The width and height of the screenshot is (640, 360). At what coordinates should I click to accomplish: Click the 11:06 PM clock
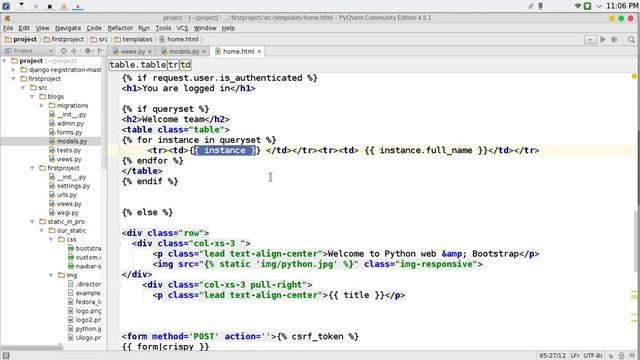click(x=622, y=6)
